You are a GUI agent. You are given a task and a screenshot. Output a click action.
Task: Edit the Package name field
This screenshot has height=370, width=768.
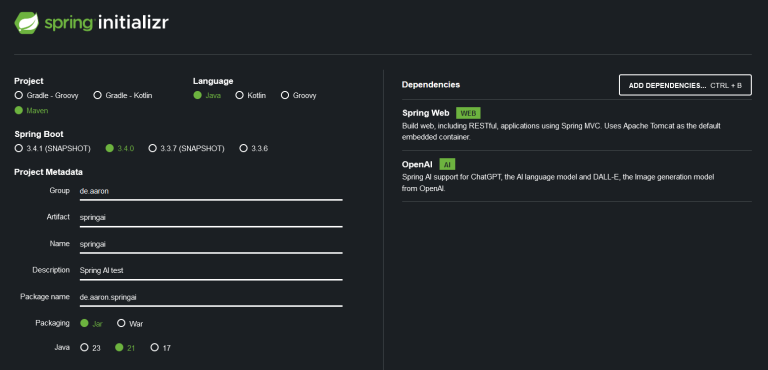(x=211, y=297)
